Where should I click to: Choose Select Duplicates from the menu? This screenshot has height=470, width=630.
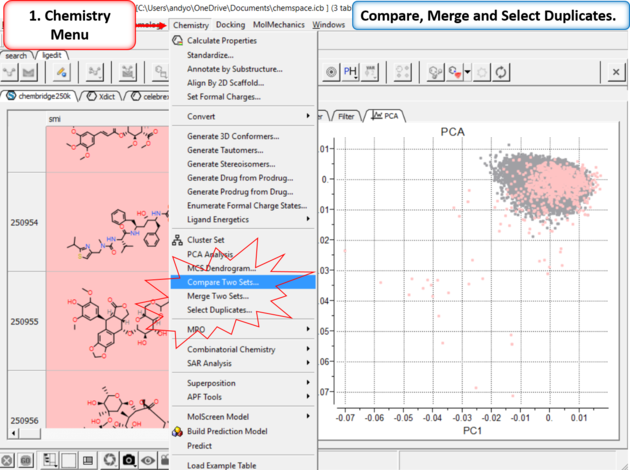(x=219, y=310)
